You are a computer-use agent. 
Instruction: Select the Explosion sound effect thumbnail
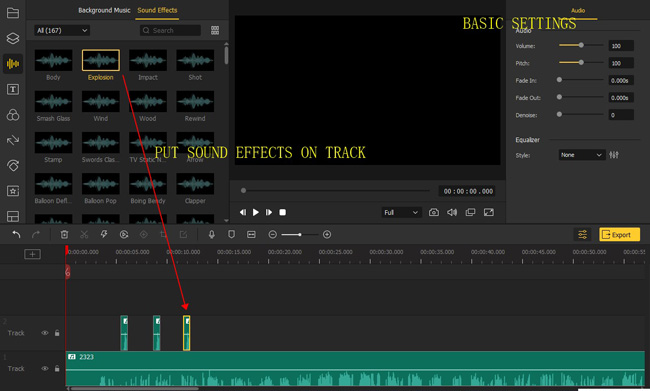pos(101,60)
